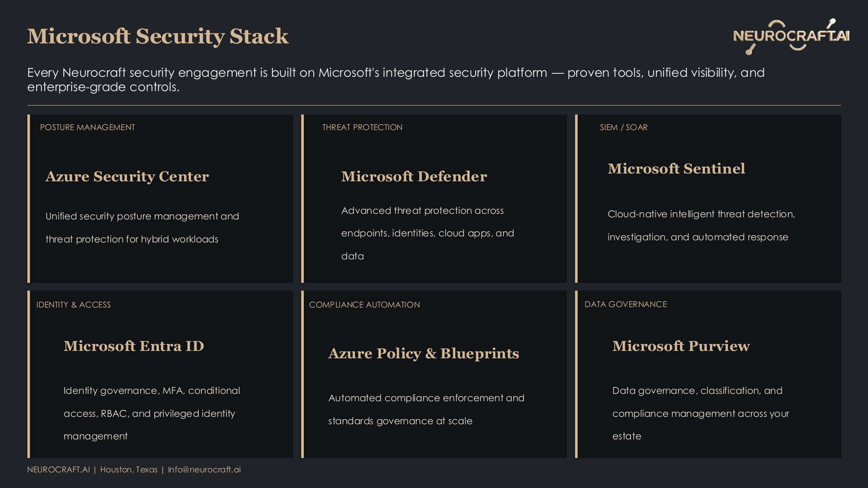Open the info@neurocraft.ai email address
Image resolution: width=868 pixels, height=488 pixels.
tap(204, 469)
